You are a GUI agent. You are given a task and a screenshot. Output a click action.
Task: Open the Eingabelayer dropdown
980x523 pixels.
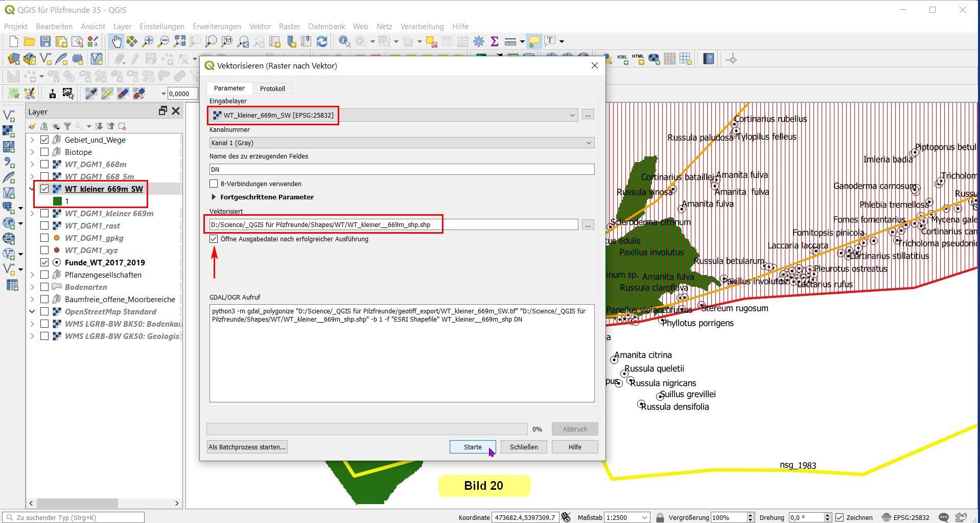[x=572, y=115]
